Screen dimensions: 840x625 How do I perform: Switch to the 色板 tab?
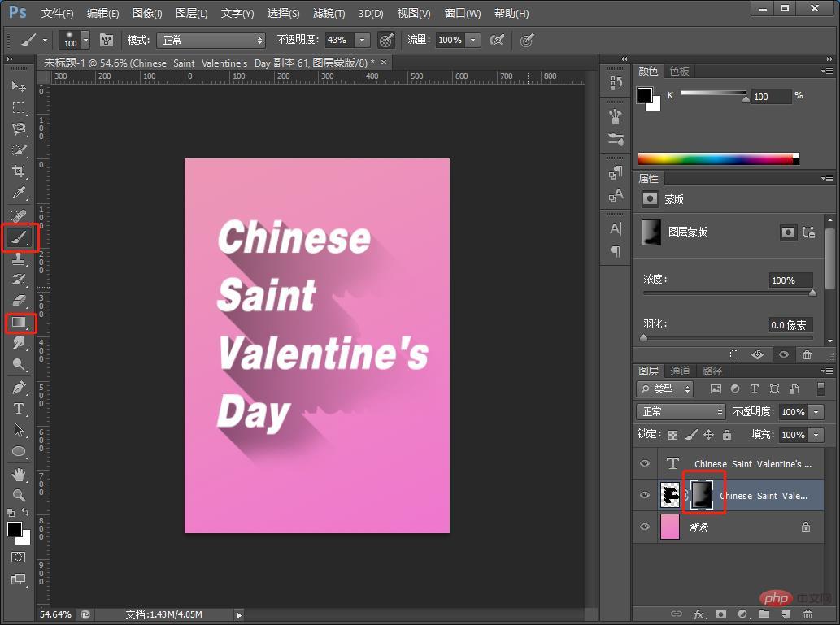pyautogui.click(x=679, y=72)
